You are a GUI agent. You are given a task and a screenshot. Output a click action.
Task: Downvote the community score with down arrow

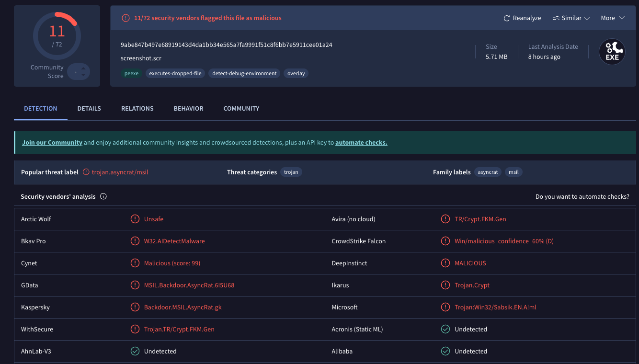(x=83, y=75)
